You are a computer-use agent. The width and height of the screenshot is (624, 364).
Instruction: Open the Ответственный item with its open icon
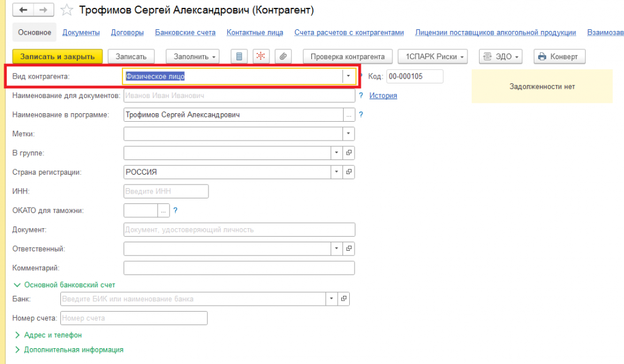click(349, 249)
